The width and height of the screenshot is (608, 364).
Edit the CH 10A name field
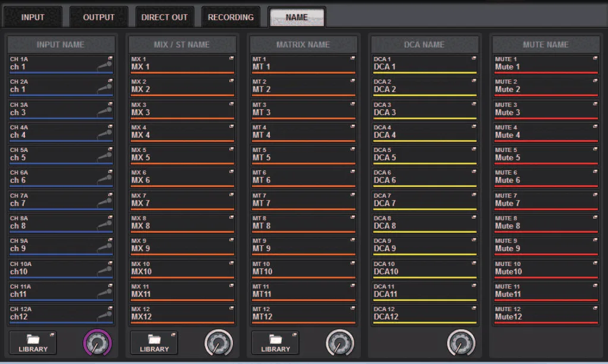coord(61,269)
